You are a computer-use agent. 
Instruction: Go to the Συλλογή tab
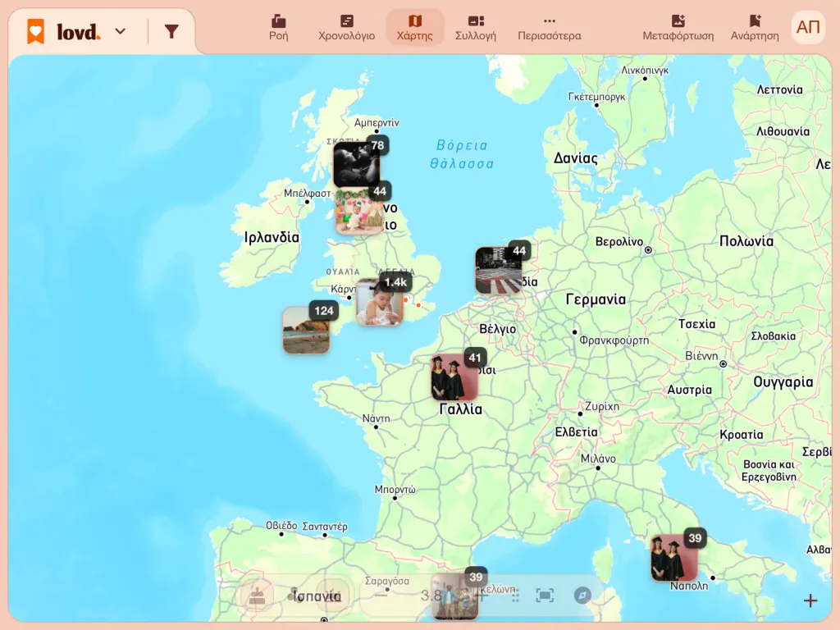coord(476,27)
